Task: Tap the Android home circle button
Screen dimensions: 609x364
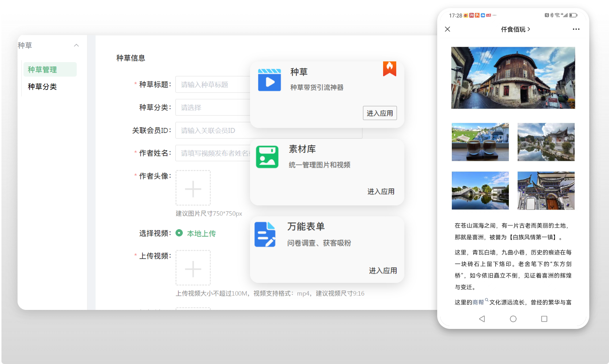Action: coord(513,319)
